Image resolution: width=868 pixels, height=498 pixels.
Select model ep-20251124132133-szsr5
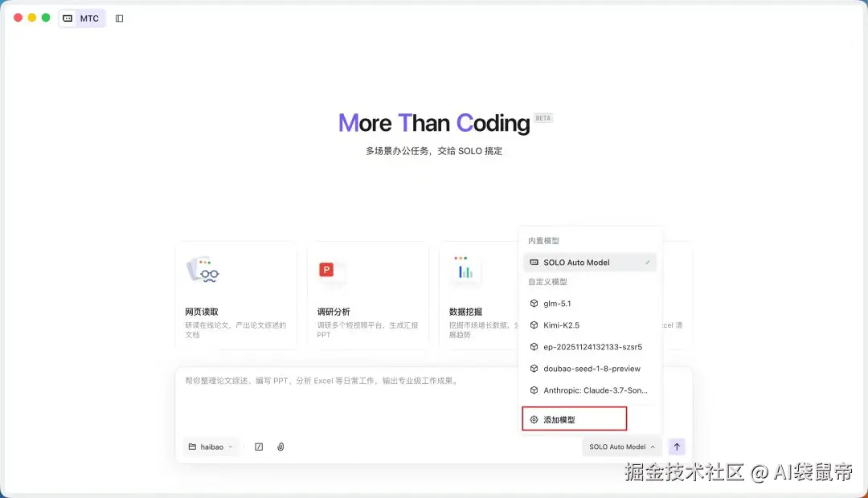(x=590, y=346)
